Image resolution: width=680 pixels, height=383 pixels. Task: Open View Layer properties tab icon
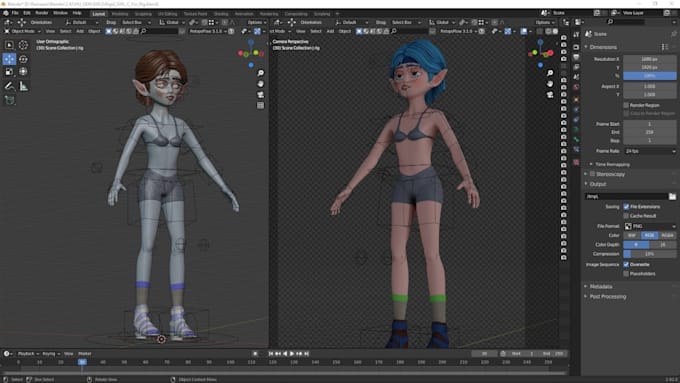pyautogui.click(x=576, y=67)
